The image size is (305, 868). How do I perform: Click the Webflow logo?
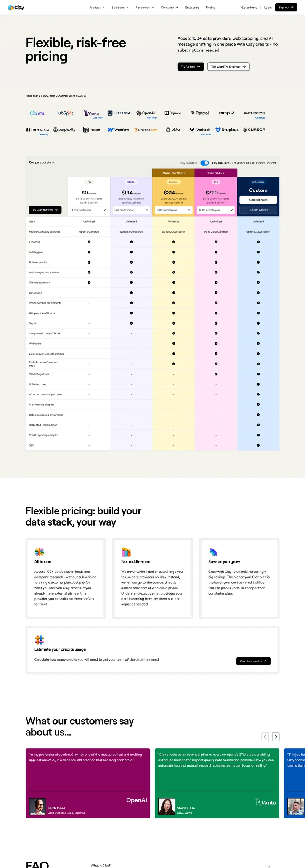pyautogui.click(x=119, y=130)
